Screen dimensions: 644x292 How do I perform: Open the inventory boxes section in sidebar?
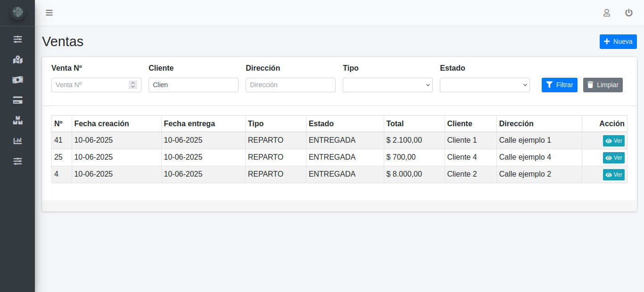pyautogui.click(x=17, y=120)
